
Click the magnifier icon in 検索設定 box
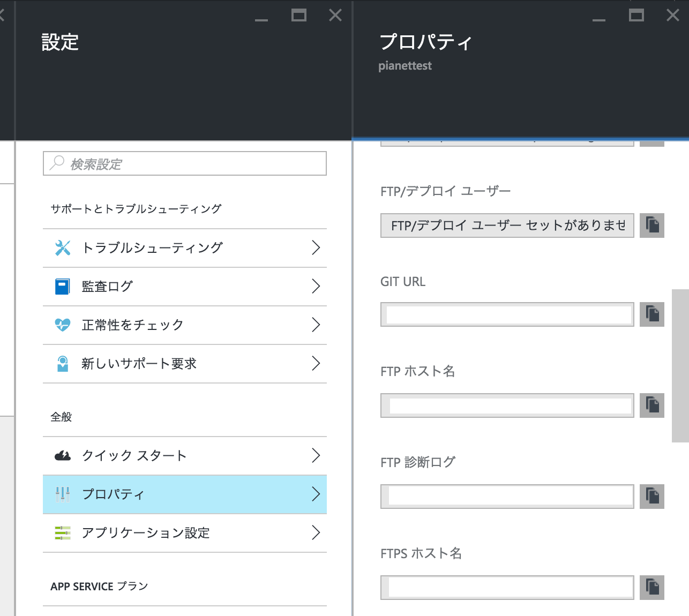[x=57, y=163]
